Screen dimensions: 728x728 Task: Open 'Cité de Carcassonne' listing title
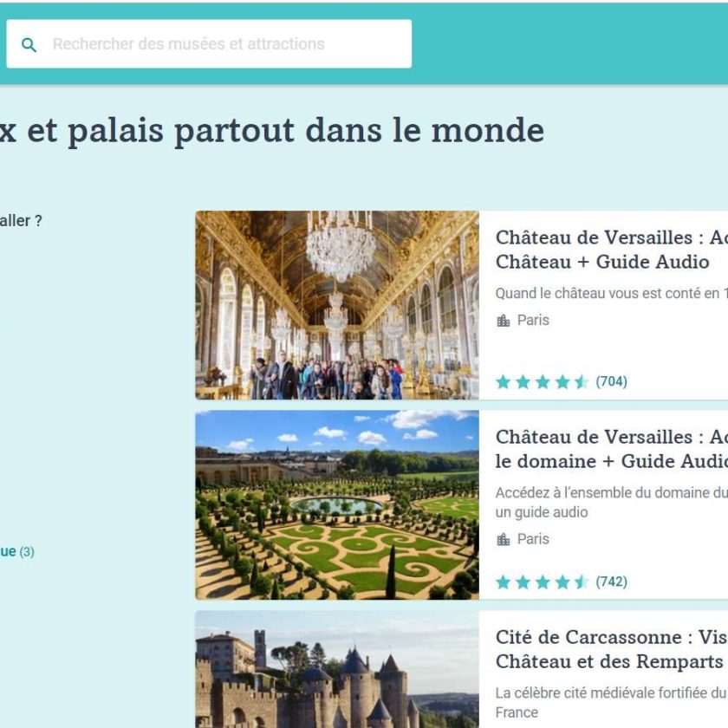point(612,649)
